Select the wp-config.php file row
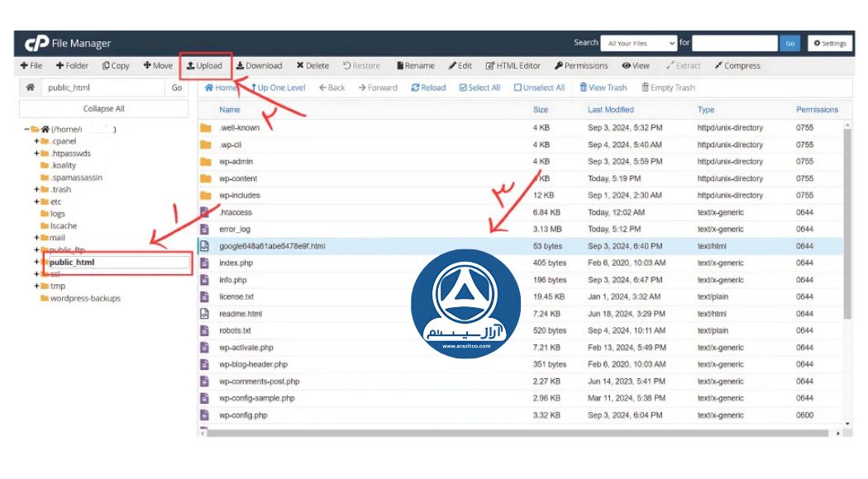 [x=520, y=415]
